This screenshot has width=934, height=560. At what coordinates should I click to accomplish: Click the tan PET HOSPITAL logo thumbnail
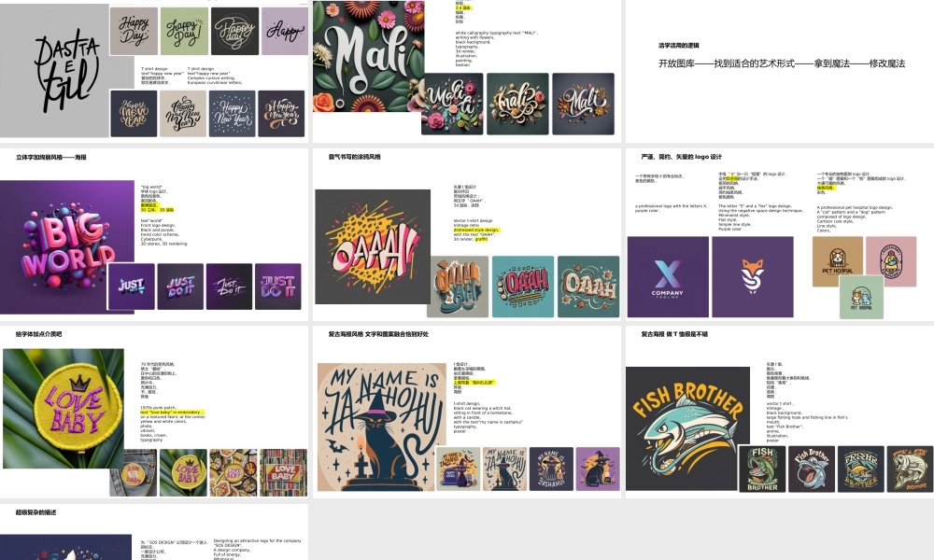(838, 261)
